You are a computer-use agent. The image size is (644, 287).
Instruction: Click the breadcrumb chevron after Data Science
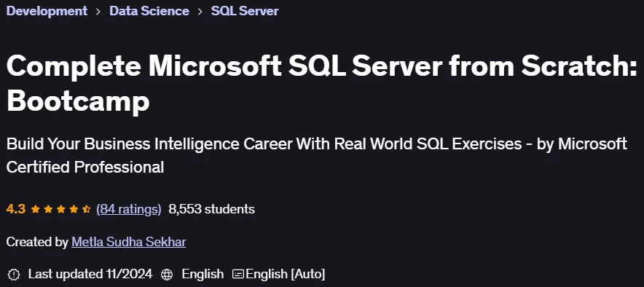(200, 11)
